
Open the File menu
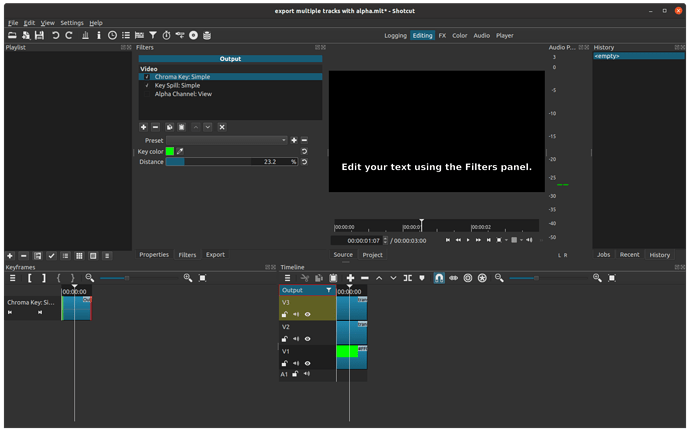click(13, 23)
